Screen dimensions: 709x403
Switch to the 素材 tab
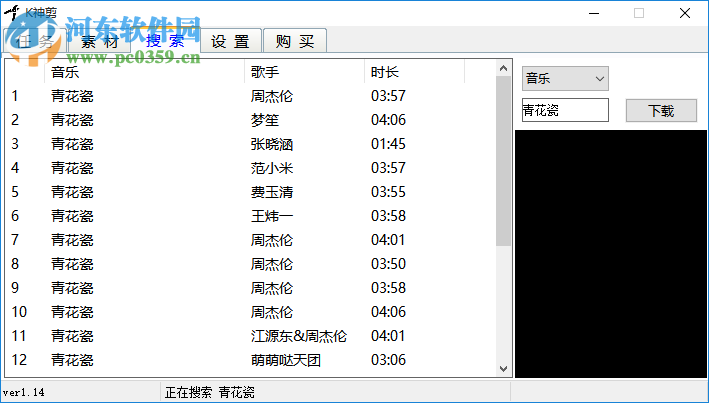pyautogui.click(x=99, y=41)
